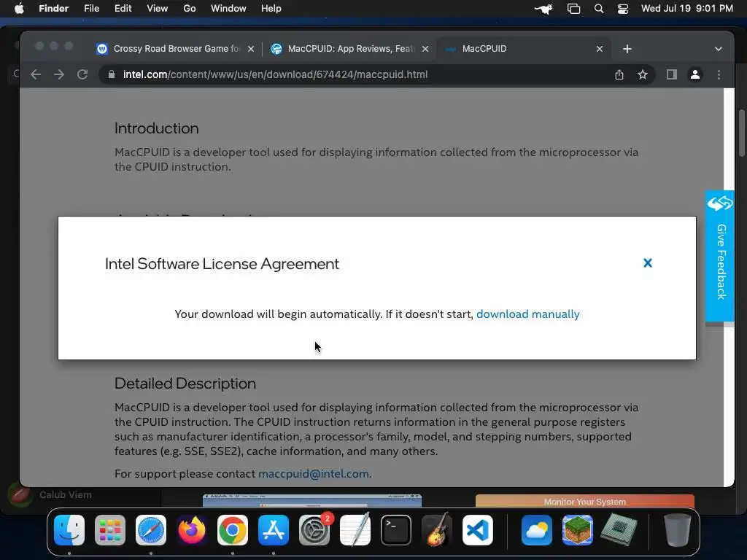
Task: Open the Help menu
Action: tap(271, 9)
